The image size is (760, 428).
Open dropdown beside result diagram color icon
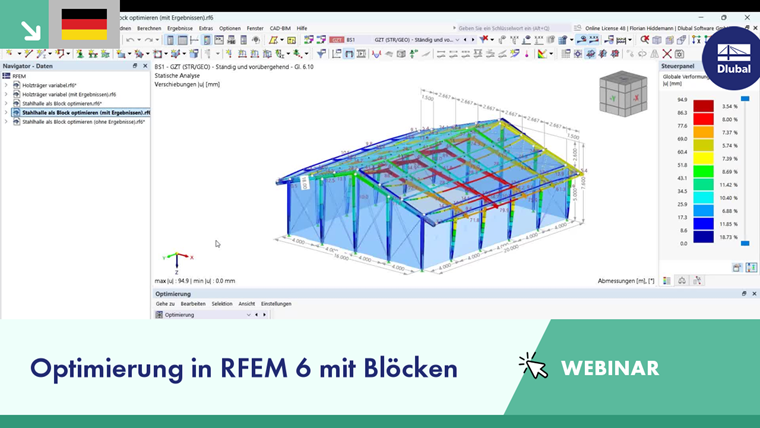pos(551,54)
